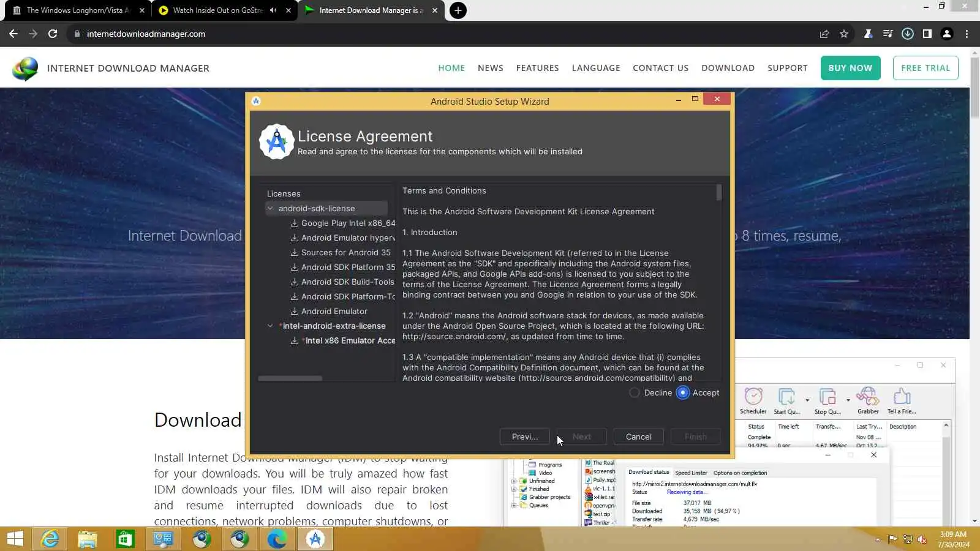Switch to Microsoft Edge on the taskbar

pyautogui.click(x=277, y=539)
